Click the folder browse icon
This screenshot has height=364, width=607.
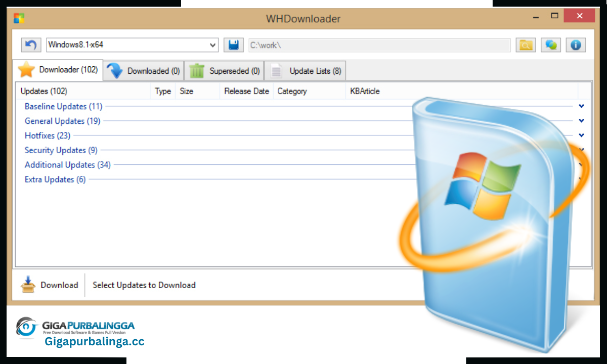click(526, 44)
